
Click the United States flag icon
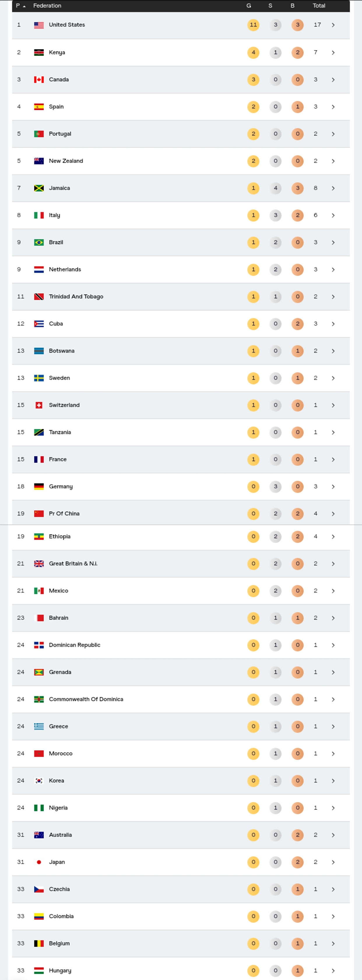point(39,25)
